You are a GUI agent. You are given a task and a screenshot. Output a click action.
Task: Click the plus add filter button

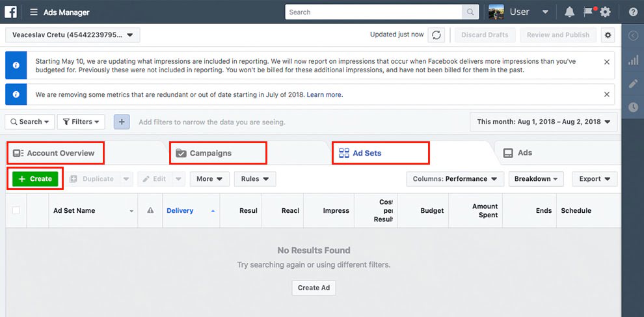click(122, 122)
